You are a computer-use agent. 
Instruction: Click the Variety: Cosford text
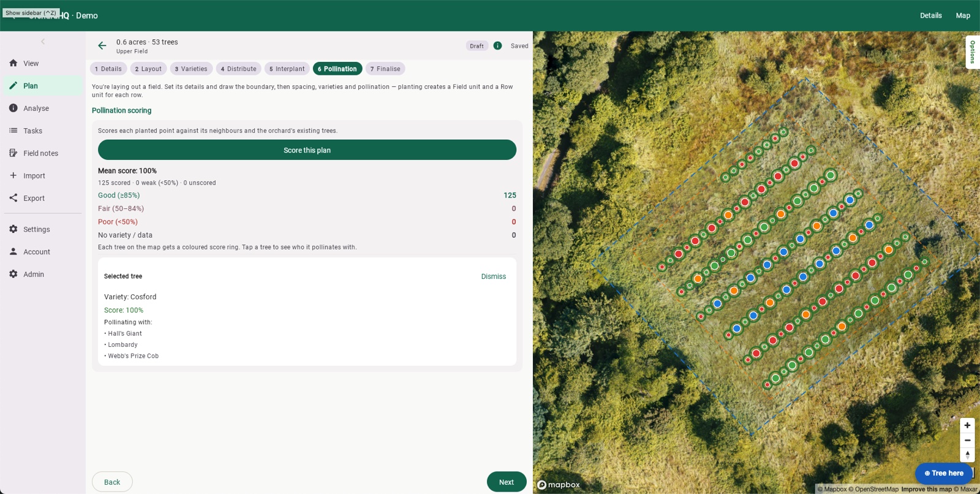(130, 297)
